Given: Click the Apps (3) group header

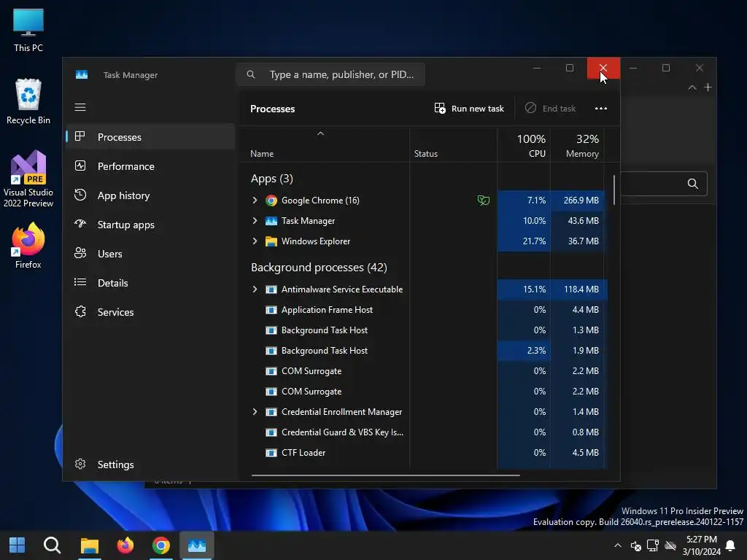Looking at the screenshot, I should 272,179.
